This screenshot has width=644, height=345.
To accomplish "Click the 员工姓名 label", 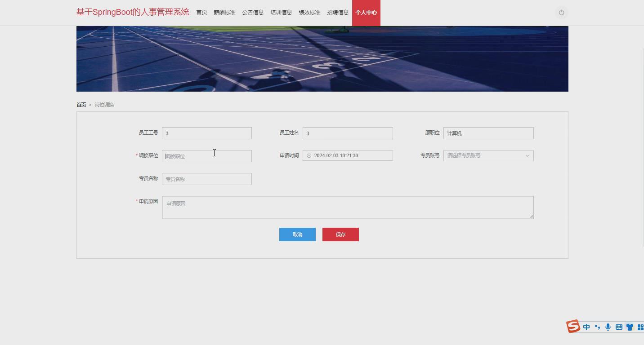I will [289, 133].
